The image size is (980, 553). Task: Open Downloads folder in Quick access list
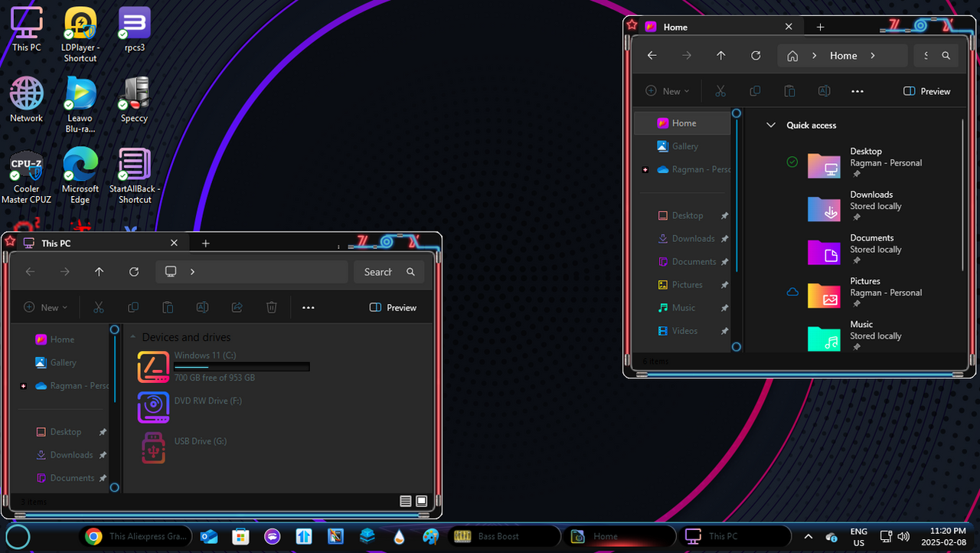point(865,206)
